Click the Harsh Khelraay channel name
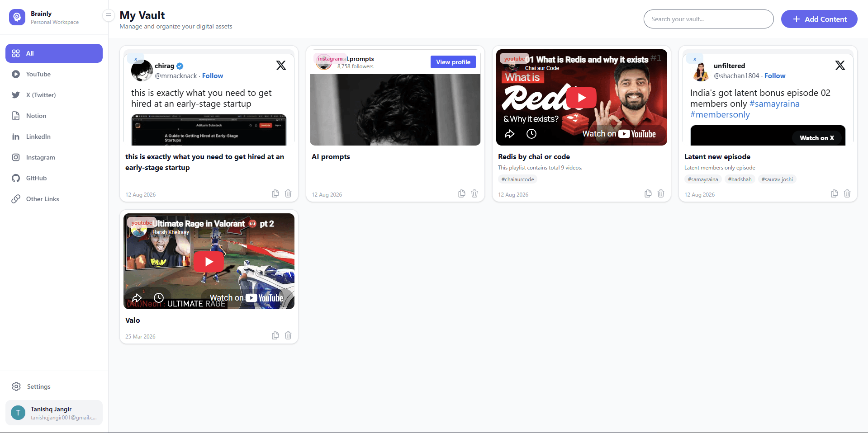This screenshot has height=433, width=868. [171, 232]
